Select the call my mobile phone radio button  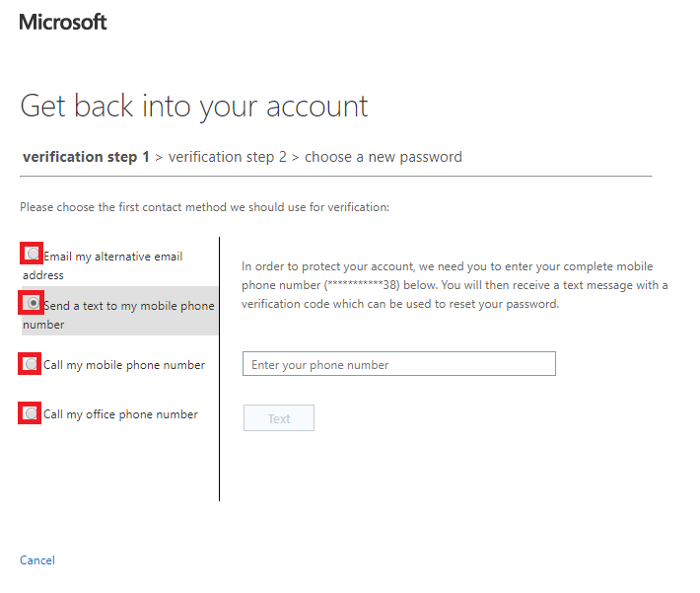pos(32,364)
